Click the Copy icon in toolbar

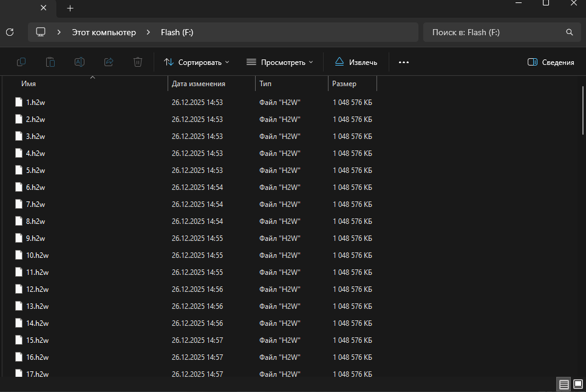tap(21, 62)
